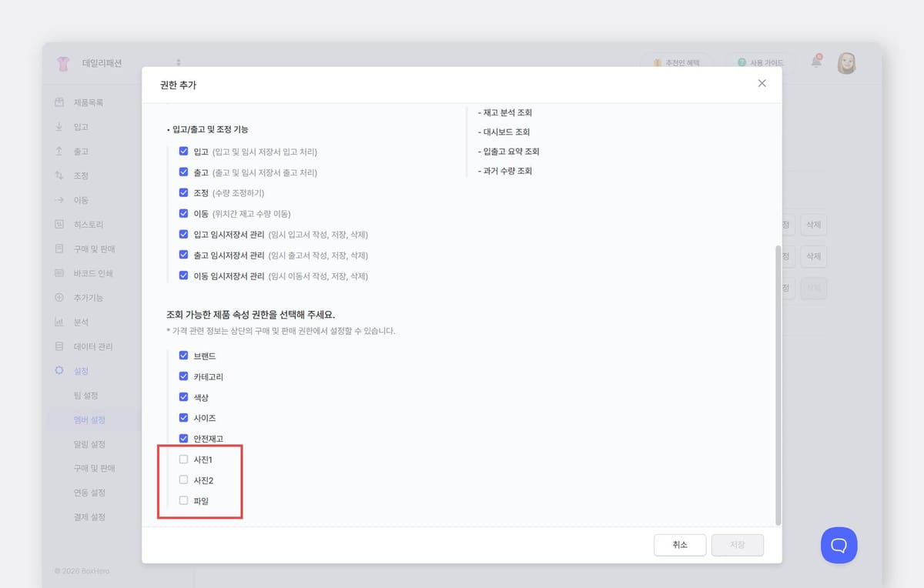The image size is (924, 588).
Task: Select the 바코드 인쇄 barcode icon
Action: pos(59,273)
